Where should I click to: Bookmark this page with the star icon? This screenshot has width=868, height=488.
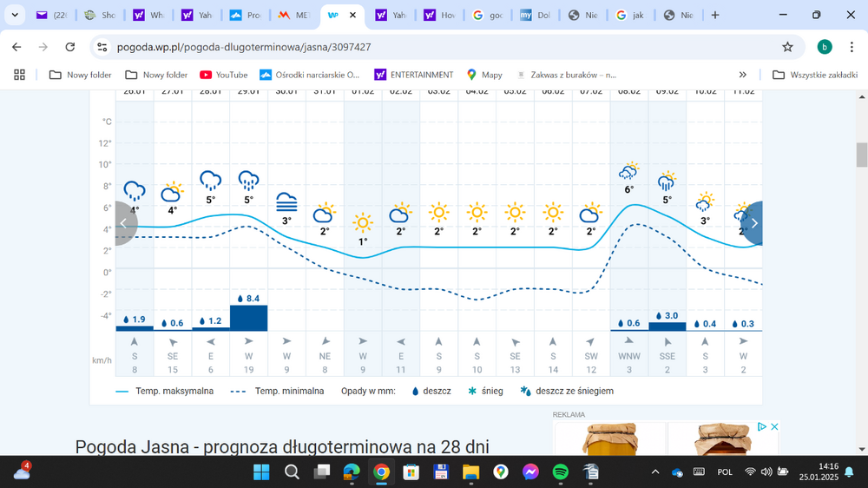(787, 47)
